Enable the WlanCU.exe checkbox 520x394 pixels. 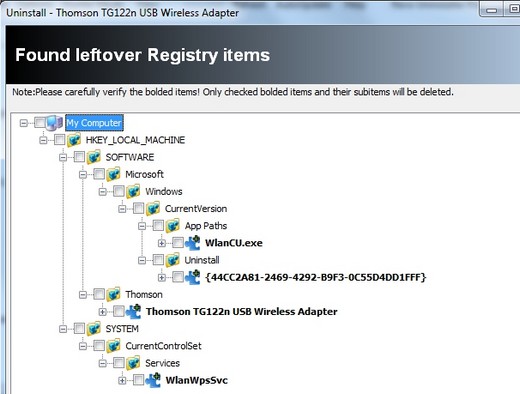pyautogui.click(x=178, y=242)
